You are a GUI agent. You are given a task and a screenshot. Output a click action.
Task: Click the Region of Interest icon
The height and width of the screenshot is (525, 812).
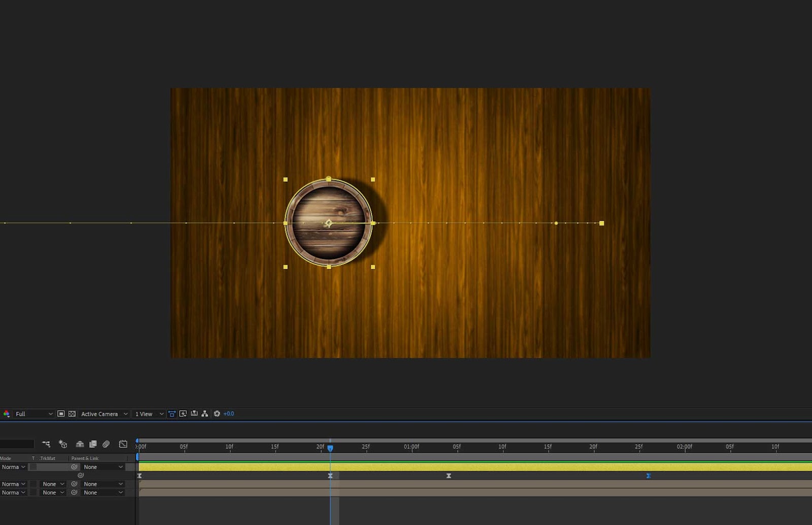click(61, 414)
